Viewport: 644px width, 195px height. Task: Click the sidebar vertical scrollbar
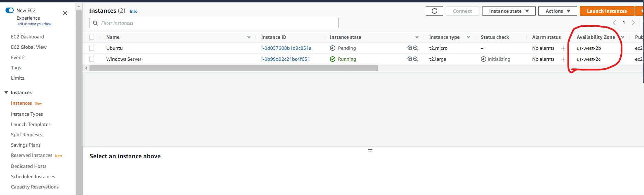coord(79,102)
